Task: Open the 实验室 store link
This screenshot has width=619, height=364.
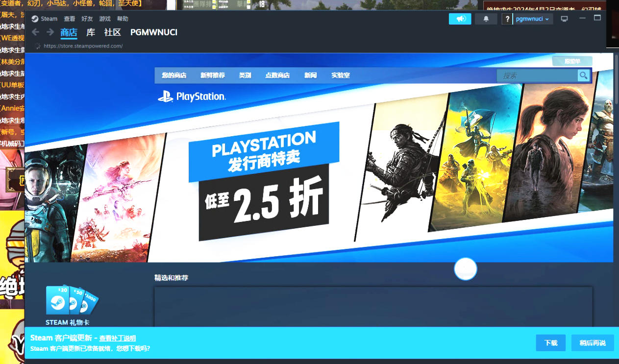Action: click(341, 75)
